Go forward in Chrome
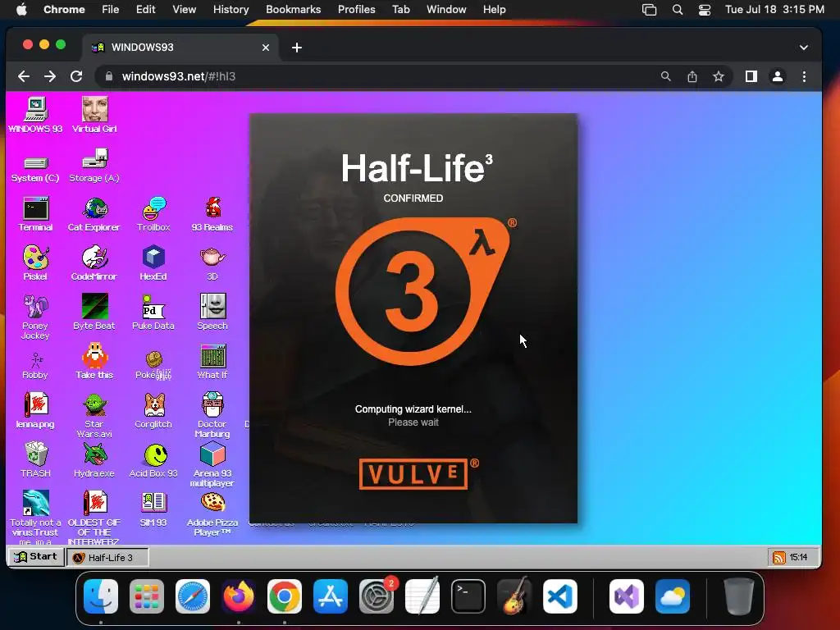 50,76
